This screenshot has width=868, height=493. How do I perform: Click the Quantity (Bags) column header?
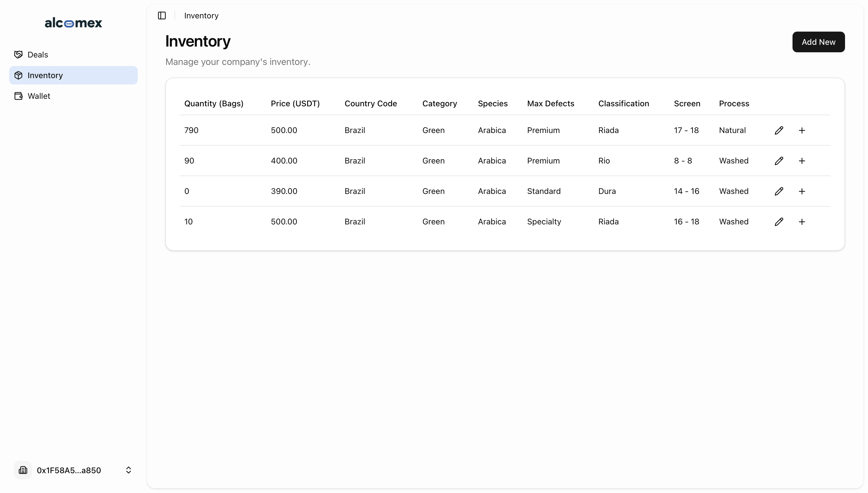pyautogui.click(x=214, y=104)
